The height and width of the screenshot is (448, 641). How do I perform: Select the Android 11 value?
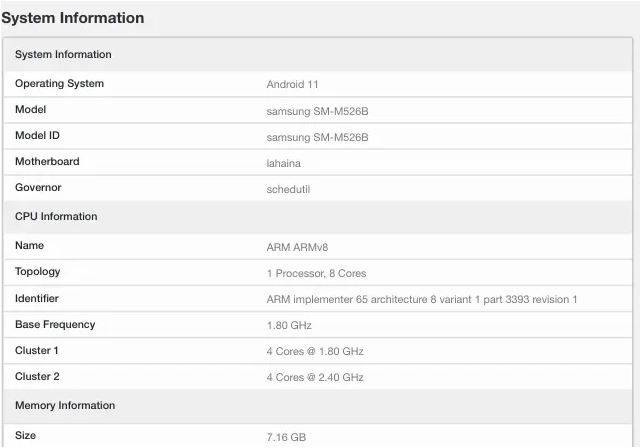coord(292,85)
